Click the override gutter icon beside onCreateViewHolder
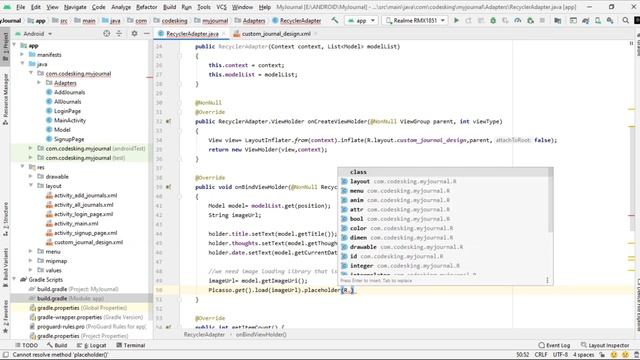 pyautogui.click(x=168, y=121)
